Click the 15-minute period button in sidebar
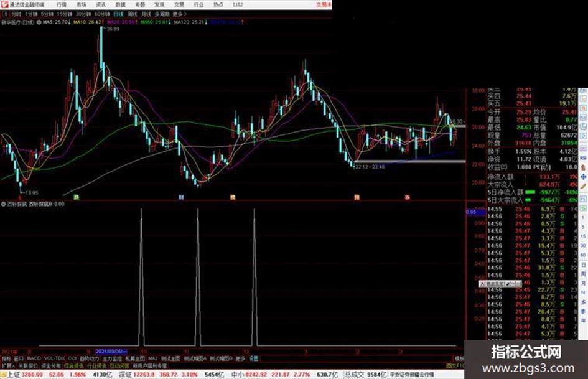 (x=583, y=236)
